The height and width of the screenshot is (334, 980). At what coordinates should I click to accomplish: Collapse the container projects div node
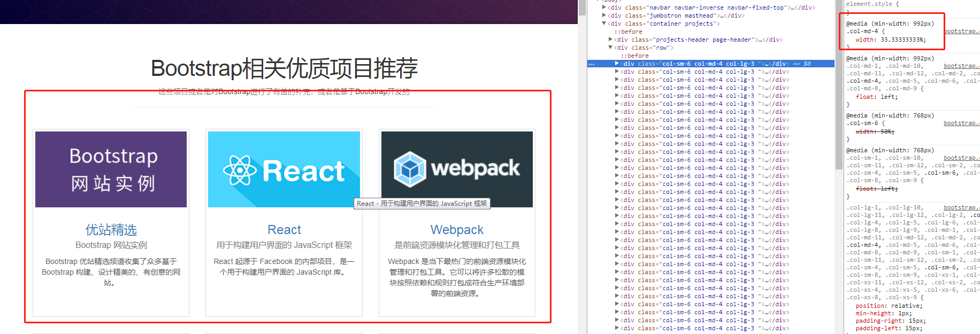pos(604,24)
